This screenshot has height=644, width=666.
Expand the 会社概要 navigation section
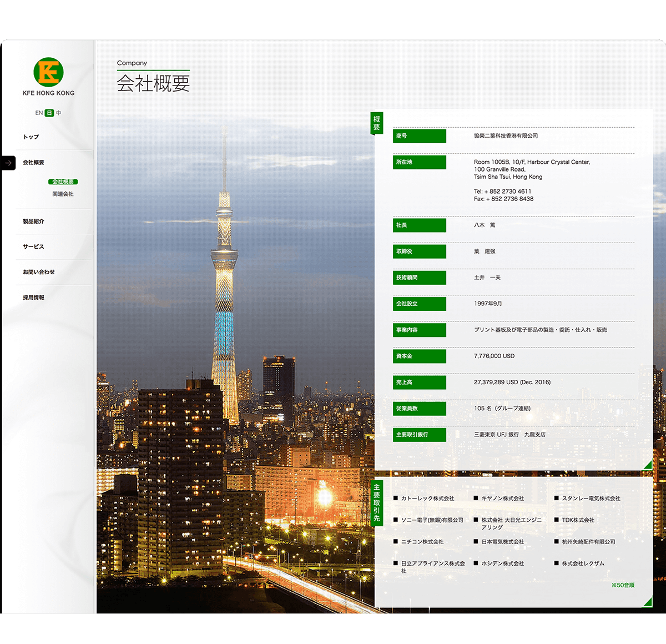[x=34, y=163]
